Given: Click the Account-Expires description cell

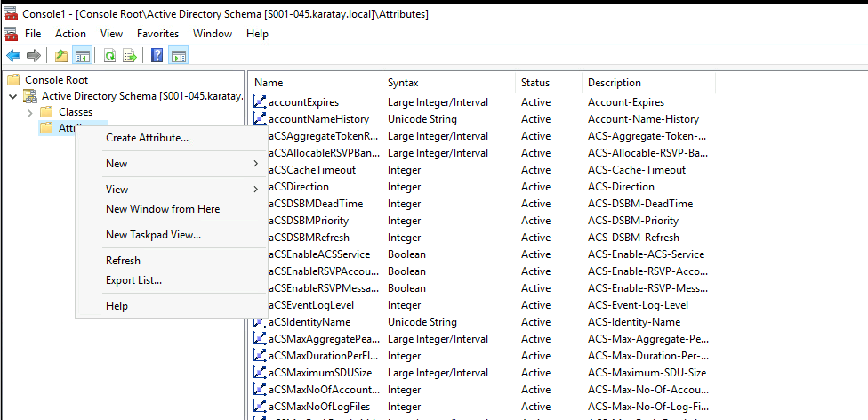Looking at the screenshot, I should point(625,102).
